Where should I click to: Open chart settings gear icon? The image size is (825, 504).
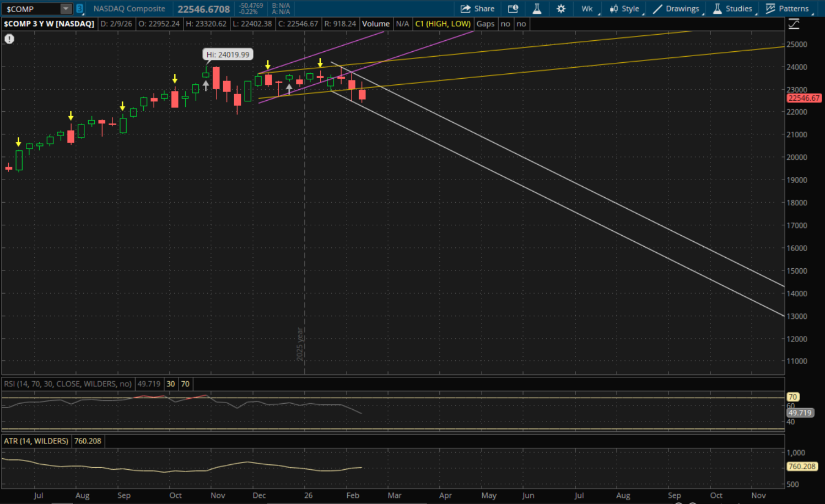561,9
